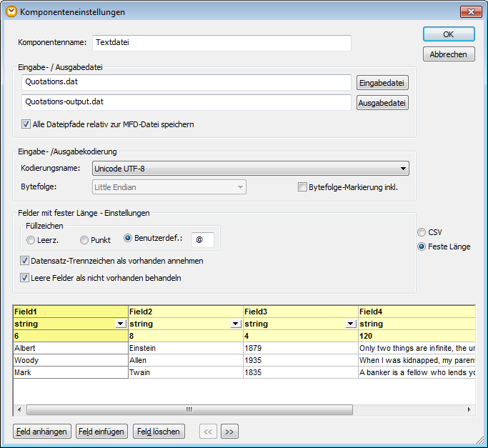Open the Field2 data type dropdown
The image size is (488, 448).
point(235,324)
